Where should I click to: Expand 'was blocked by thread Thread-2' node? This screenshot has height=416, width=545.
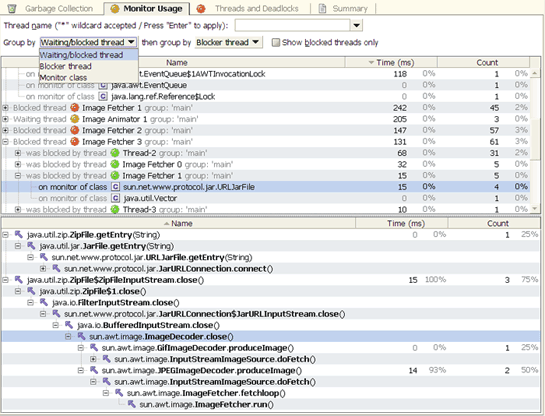18,153
